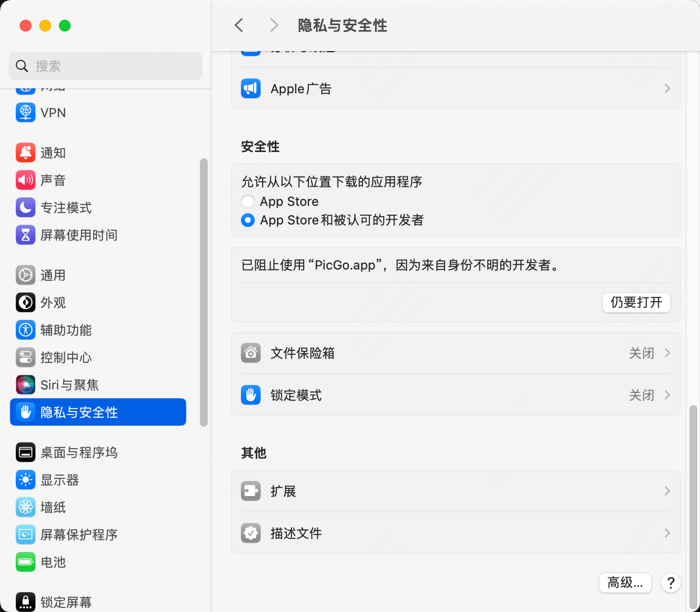Select App Store only radio button
The image size is (700, 612).
point(247,201)
